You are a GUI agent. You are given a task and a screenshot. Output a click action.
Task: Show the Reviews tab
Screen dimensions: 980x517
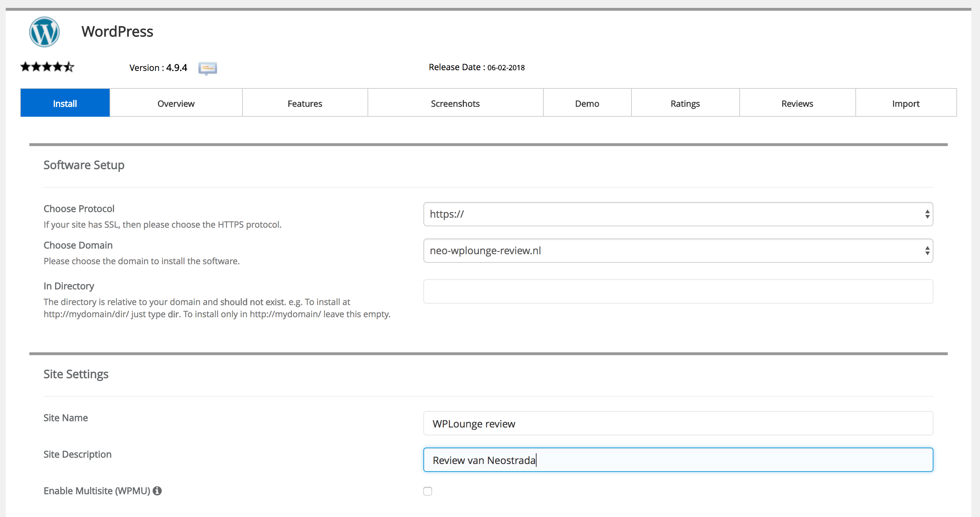(797, 103)
